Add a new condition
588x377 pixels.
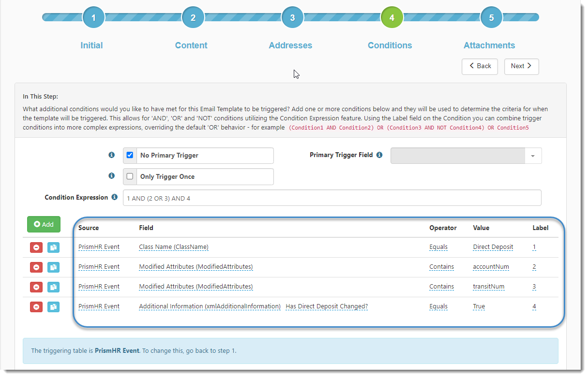(x=44, y=224)
